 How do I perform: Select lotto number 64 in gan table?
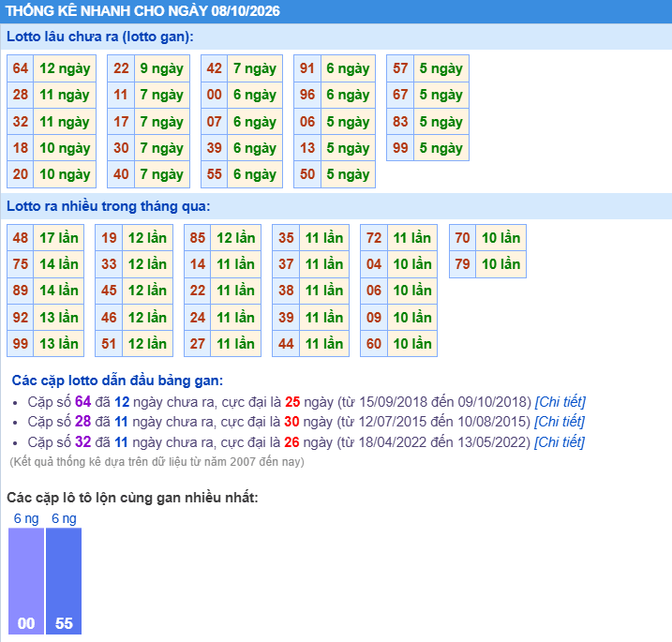(x=20, y=68)
